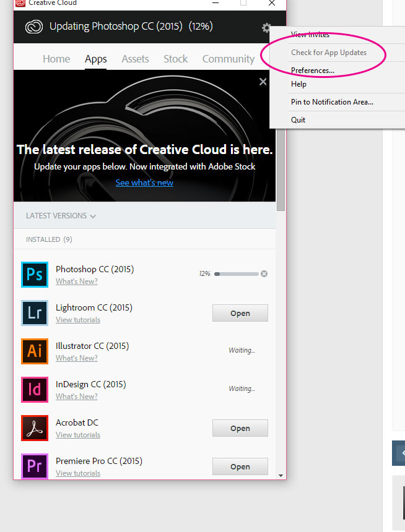The image size is (405, 532).
Task: Click the Illustrator CC app icon
Action: point(35,351)
